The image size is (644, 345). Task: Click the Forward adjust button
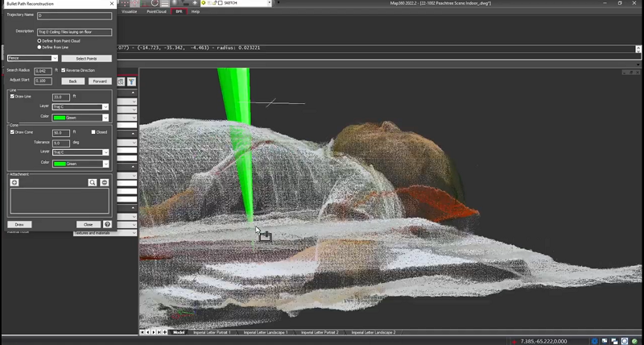point(100,81)
